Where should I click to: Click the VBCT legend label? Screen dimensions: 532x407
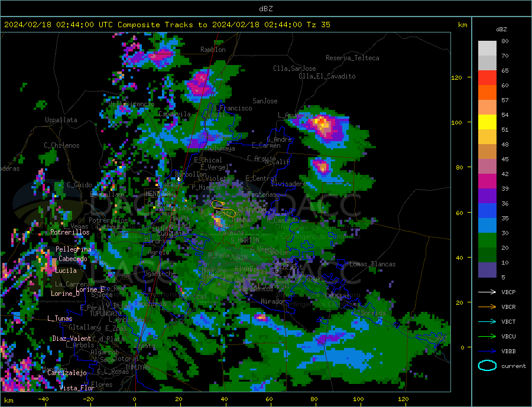tap(508, 321)
